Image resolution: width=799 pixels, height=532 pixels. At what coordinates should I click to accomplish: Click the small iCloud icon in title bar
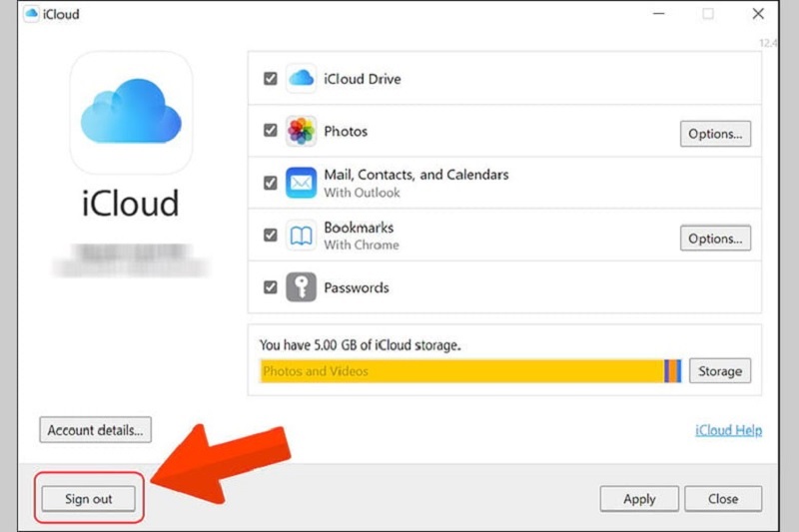32,14
